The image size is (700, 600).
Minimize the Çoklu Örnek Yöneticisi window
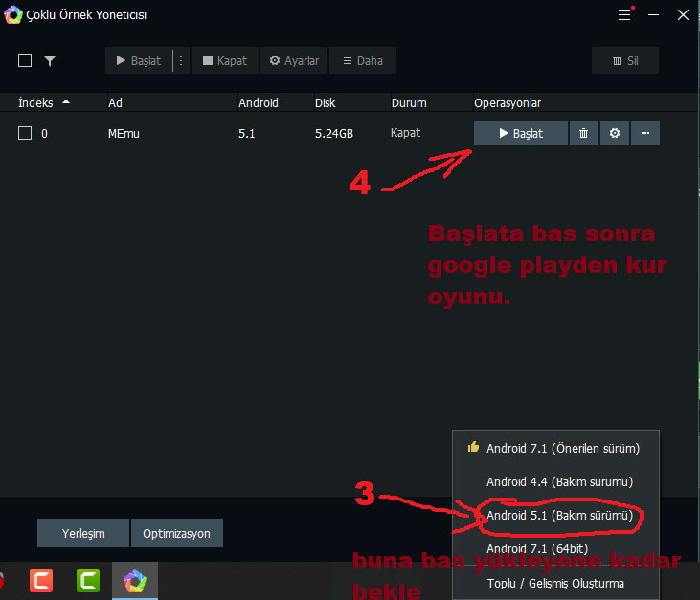click(x=654, y=14)
